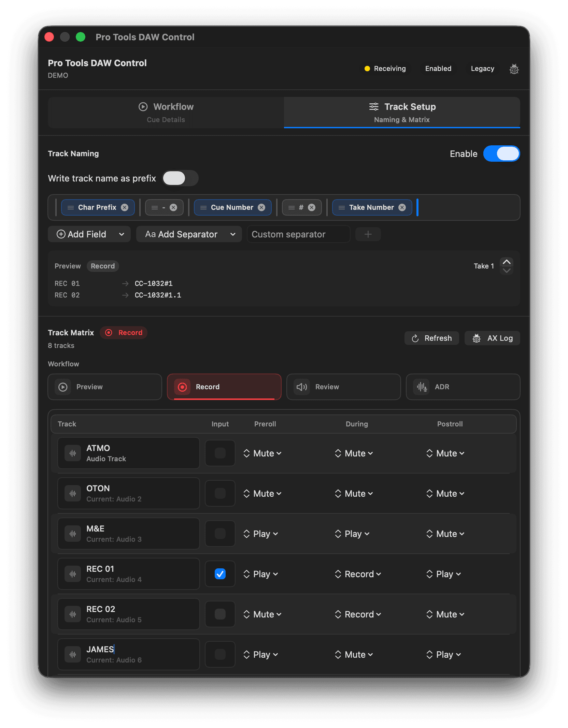Toggle the Track Naming Enable switch
This screenshot has width=568, height=728.
pos(501,154)
